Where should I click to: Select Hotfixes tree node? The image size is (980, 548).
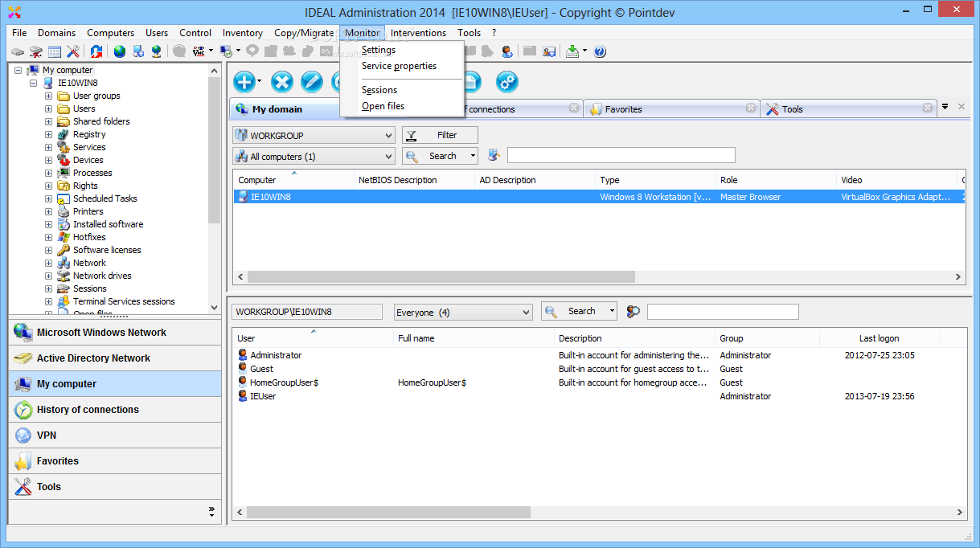point(89,237)
